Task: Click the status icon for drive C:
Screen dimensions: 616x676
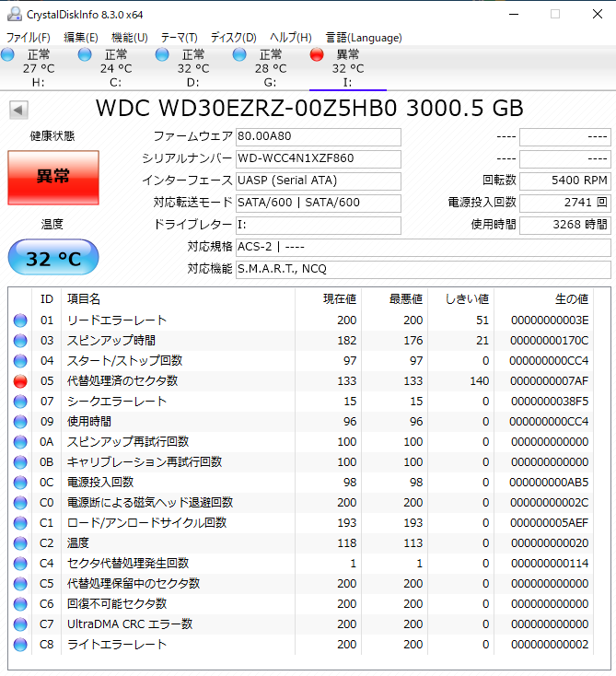Action: tap(86, 55)
